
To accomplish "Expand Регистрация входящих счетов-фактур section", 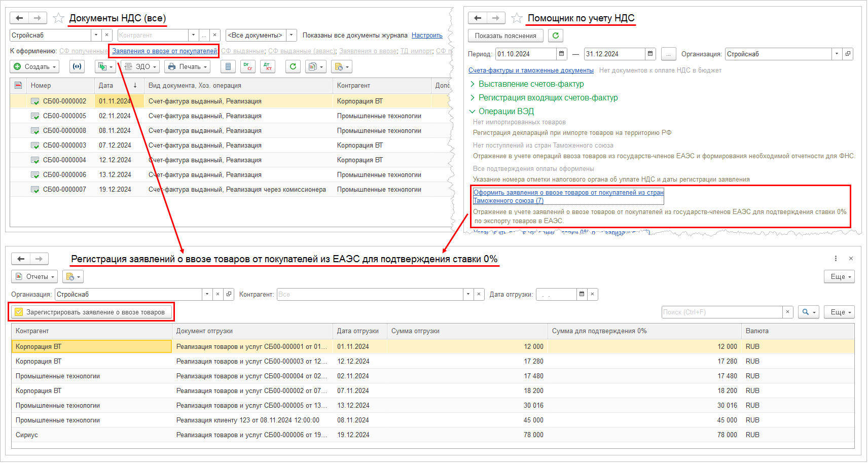I will click(x=548, y=98).
